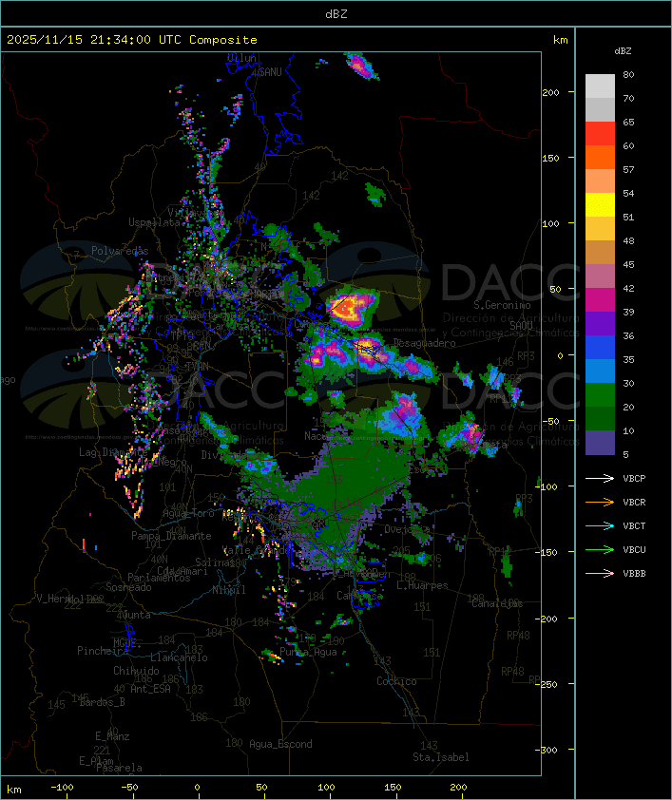Select the light blue 30-35 dBZ swatch
Image resolution: width=672 pixels, height=800 pixels.
(600, 371)
